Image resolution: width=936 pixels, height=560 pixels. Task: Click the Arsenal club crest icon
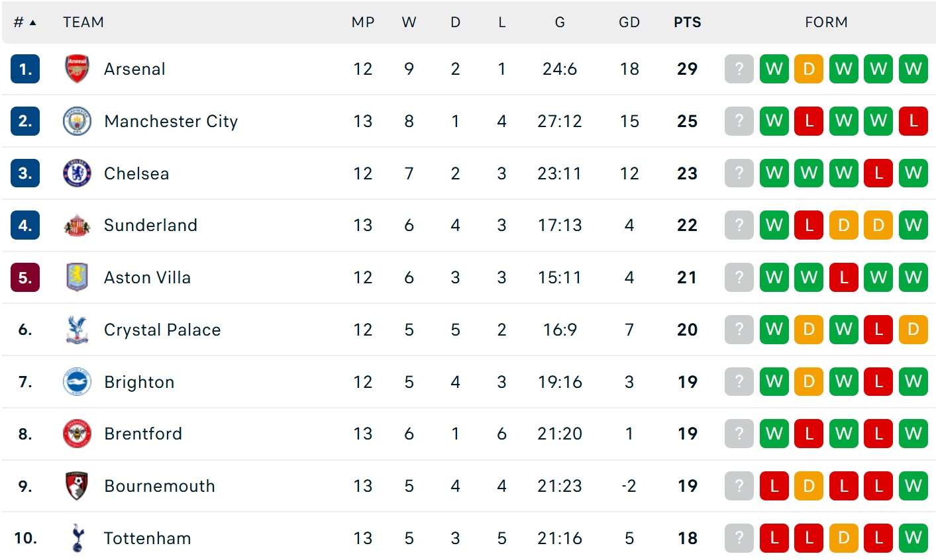tap(77, 69)
